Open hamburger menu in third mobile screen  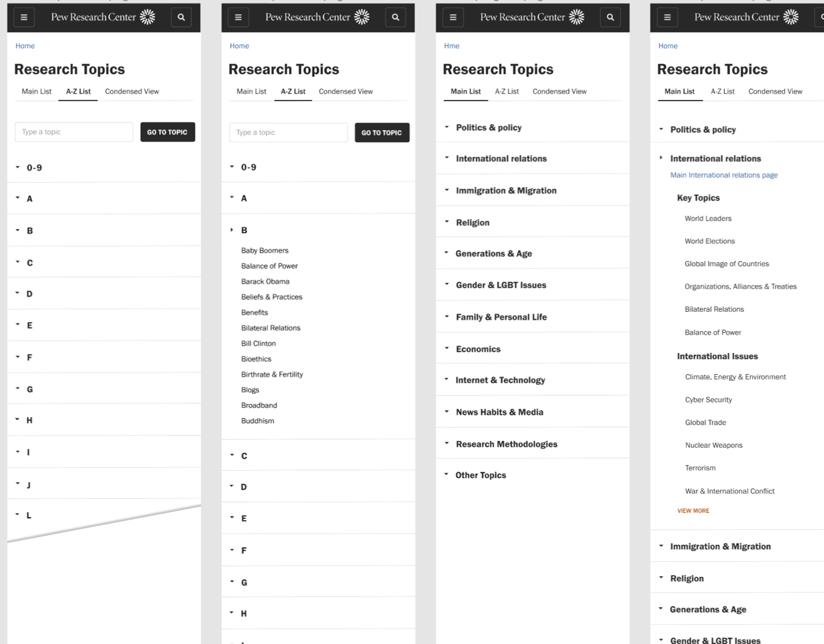click(x=453, y=18)
